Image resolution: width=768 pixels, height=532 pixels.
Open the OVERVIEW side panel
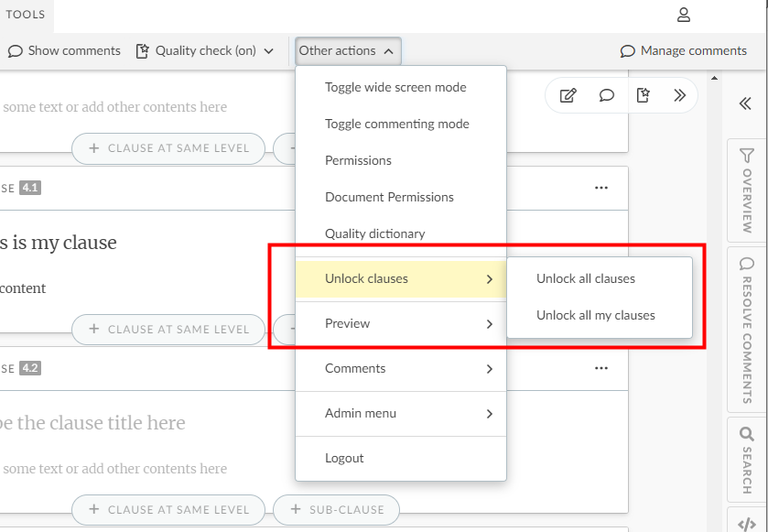click(746, 191)
